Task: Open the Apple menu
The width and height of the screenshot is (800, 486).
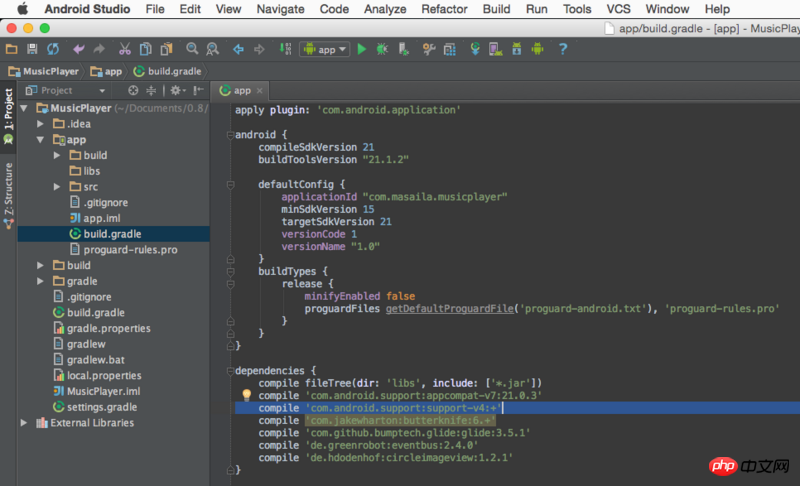Action: point(23,9)
